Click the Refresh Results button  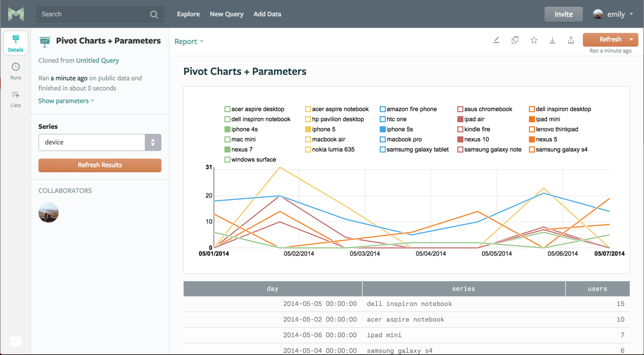[100, 165]
